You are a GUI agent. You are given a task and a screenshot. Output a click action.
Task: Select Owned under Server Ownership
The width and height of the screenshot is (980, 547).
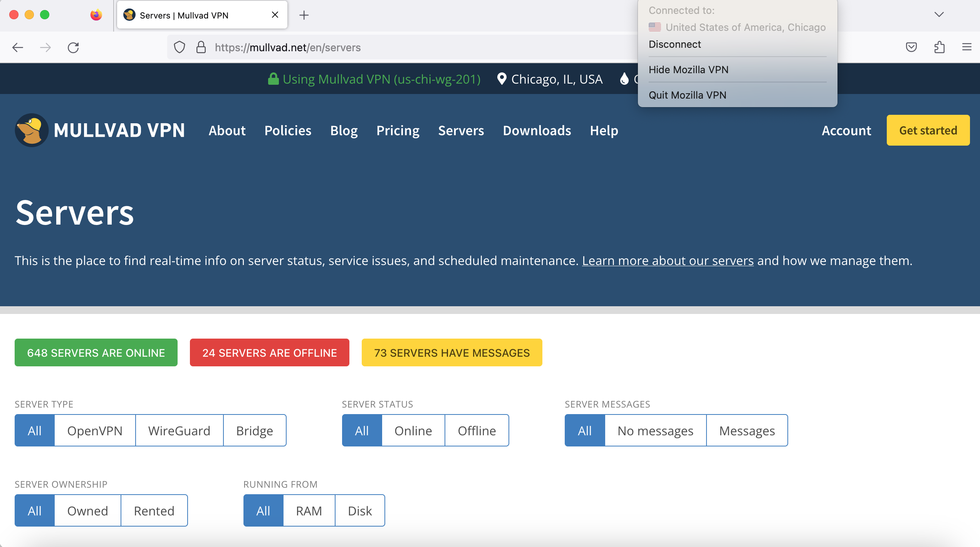87,510
